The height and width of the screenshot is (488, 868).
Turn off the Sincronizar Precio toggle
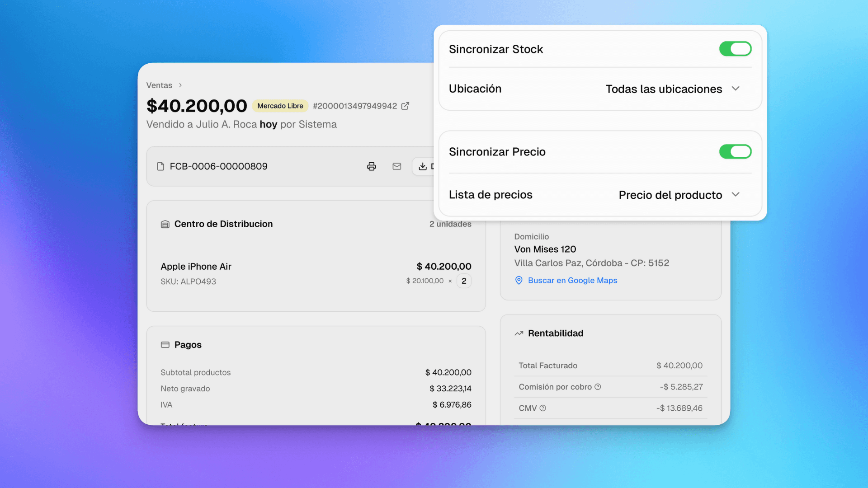[735, 151]
